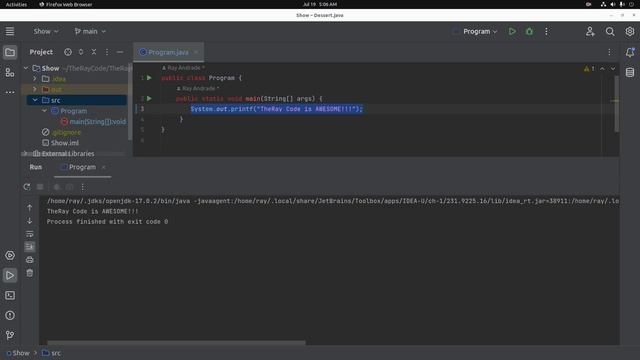The image size is (640, 360).
Task: Click Show breadcrumb in status bar
Action: point(18,353)
